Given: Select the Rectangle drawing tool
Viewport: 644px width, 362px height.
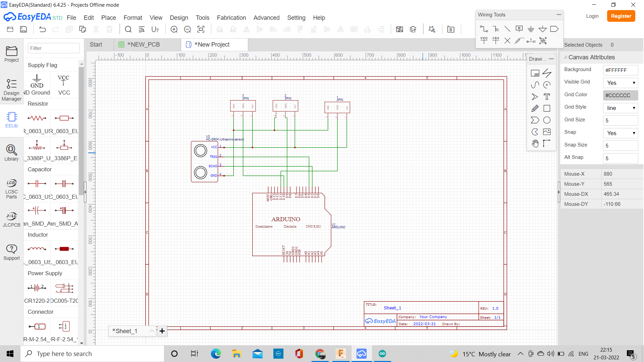Looking at the screenshot, I should click(547, 108).
